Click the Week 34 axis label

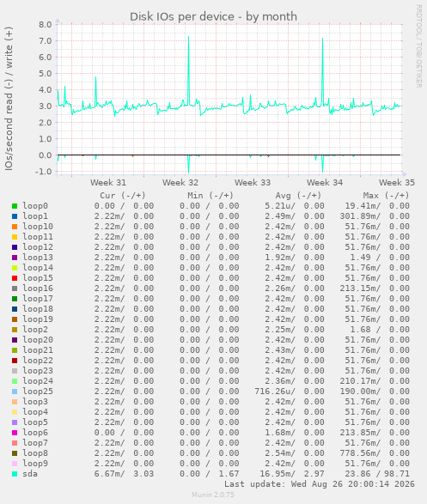pos(325,183)
